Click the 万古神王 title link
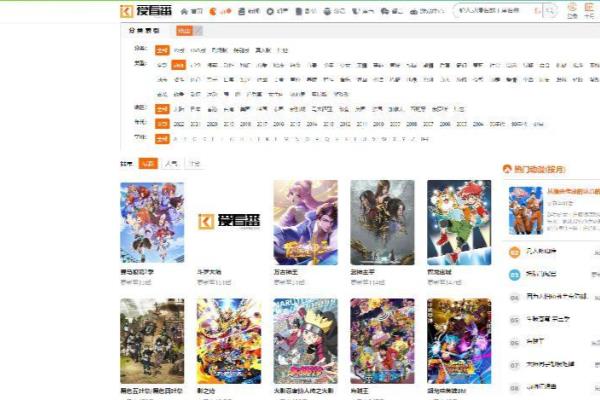This screenshot has height=400, width=600. point(285,272)
